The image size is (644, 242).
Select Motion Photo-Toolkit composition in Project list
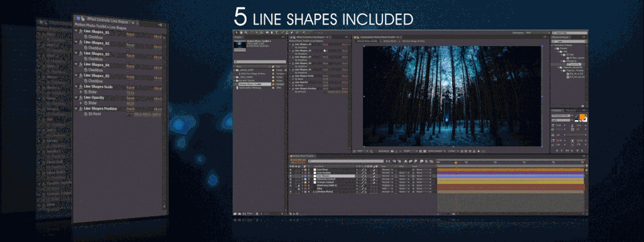pyautogui.click(x=255, y=84)
